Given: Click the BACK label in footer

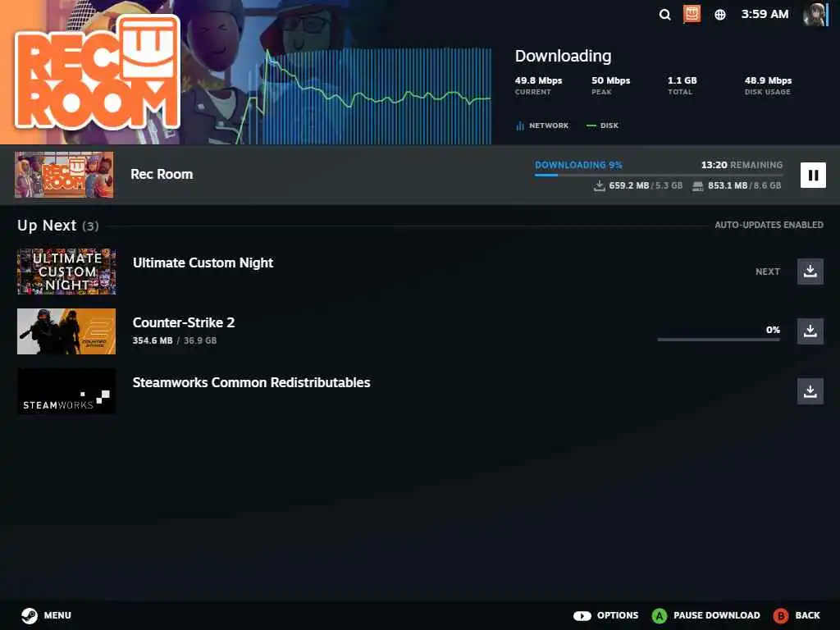Looking at the screenshot, I should [807, 615].
